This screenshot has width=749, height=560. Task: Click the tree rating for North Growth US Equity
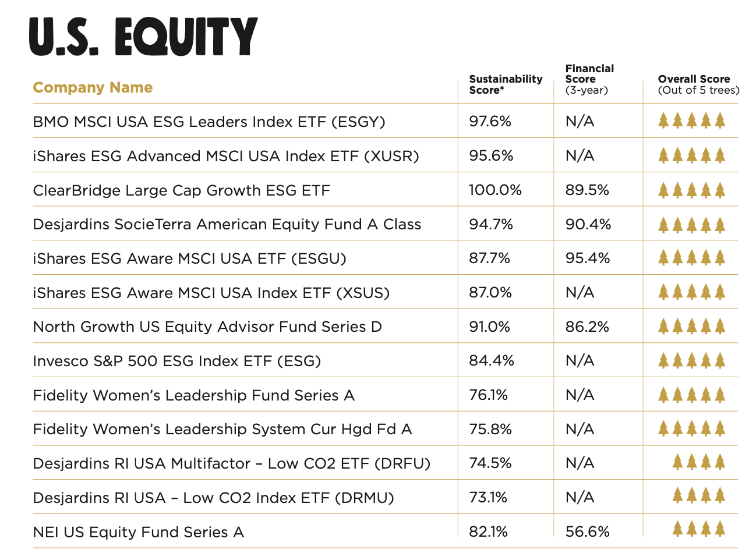(x=691, y=327)
